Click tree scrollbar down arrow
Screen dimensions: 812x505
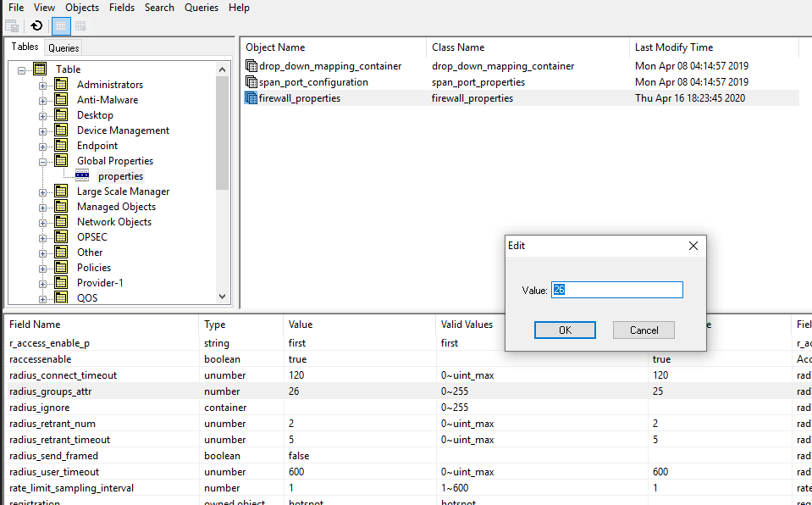[222, 297]
